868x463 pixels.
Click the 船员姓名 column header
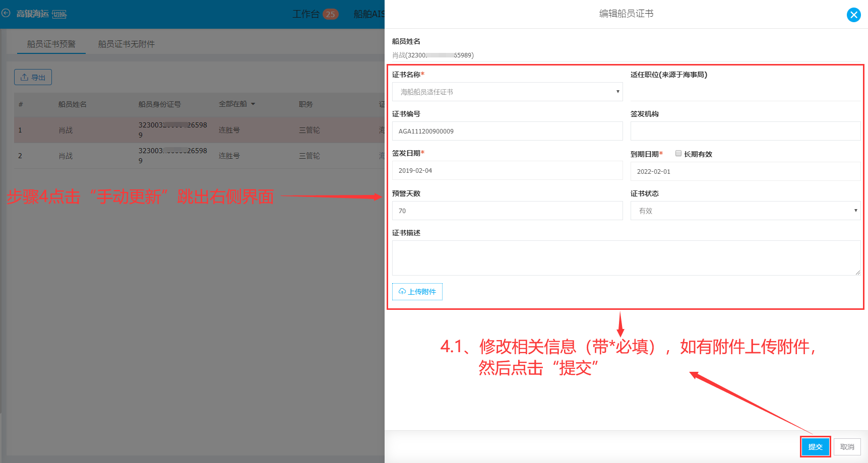click(x=73, y=104)
